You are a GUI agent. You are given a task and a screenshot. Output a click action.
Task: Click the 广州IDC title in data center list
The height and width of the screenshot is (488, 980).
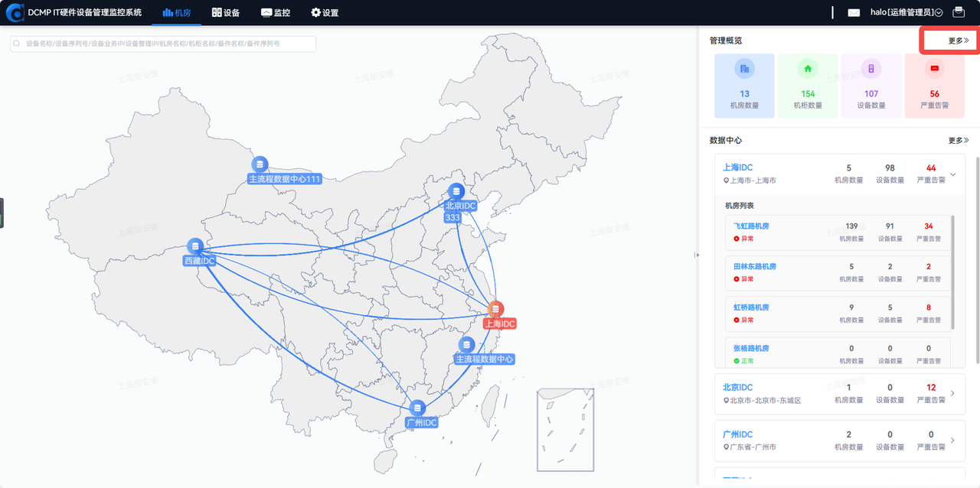[738, 434]
